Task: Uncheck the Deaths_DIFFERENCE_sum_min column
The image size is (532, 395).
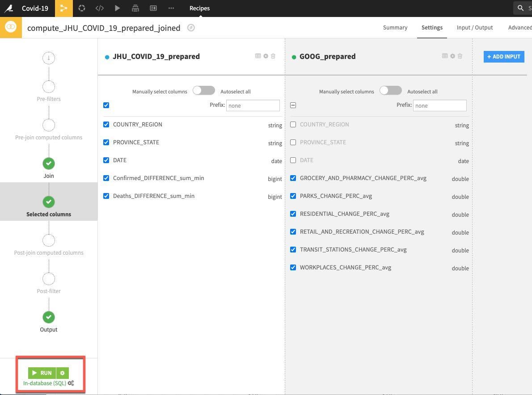Action: tap(106, 196)
